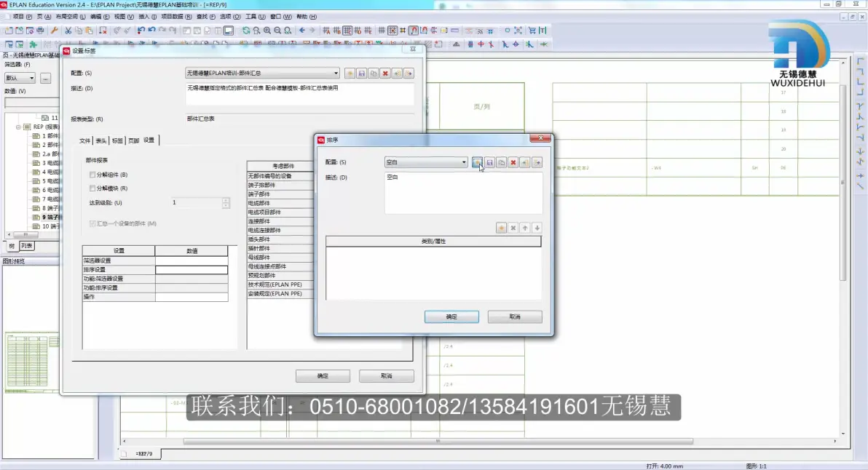Click 功能排序设置 row in settings table
The height and width of the screenshot is (470, 868).
click(x=155, y=287)
